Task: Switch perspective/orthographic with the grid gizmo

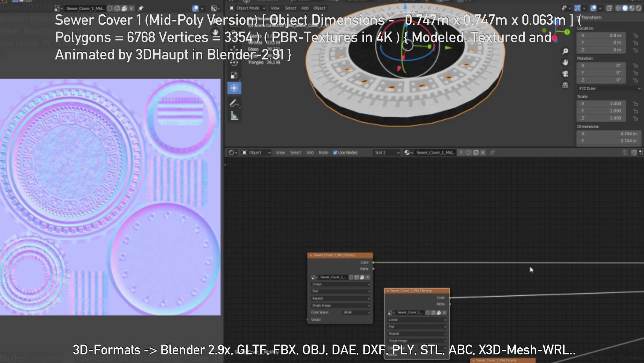Action: point(565,85)
